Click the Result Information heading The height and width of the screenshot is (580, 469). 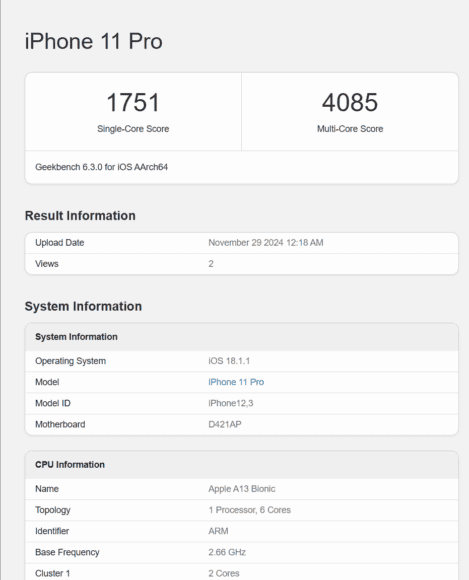(80, 216)
